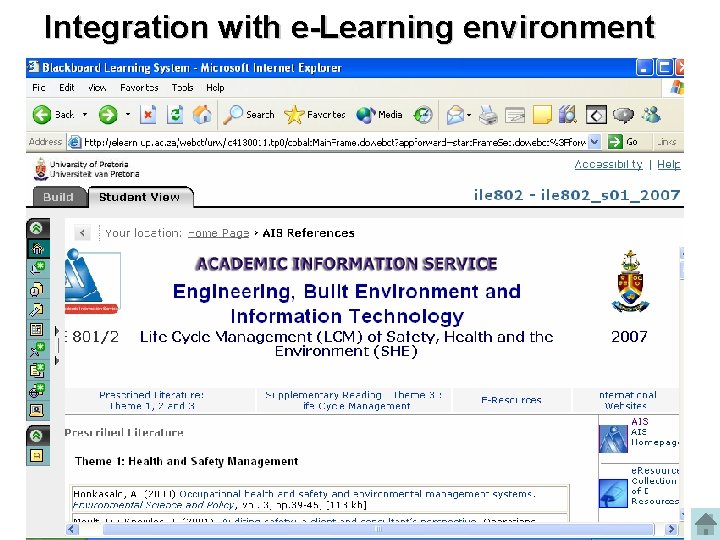Image resolution: width=720 pixels, height=540 pixels.
Task: Open Prescribed Literature Theme 1, 2 and 3
Action: coord(152,400)
